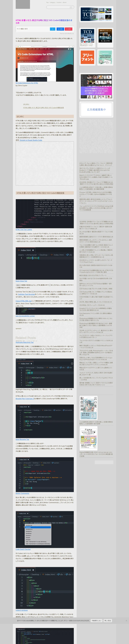Click the Code Spell Checker demo image
Screen dimensions: 129x644
(x=45, y=529)
